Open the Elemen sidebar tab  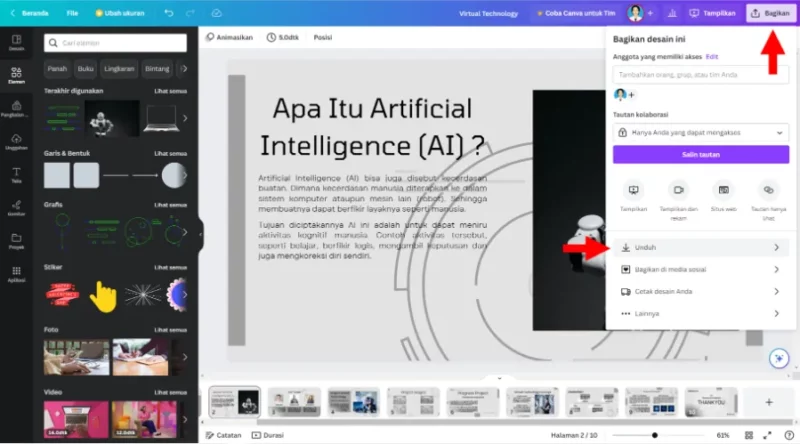coord(16,76)
